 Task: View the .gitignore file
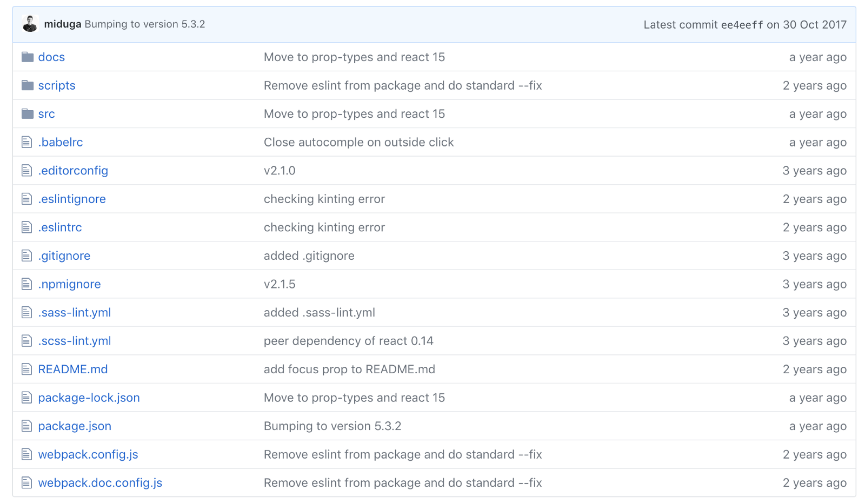pyautogui.click(x=64, y=256)
